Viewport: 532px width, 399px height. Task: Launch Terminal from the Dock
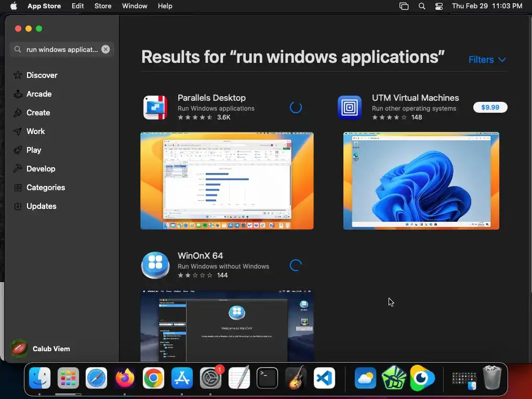tap(268, 378)
